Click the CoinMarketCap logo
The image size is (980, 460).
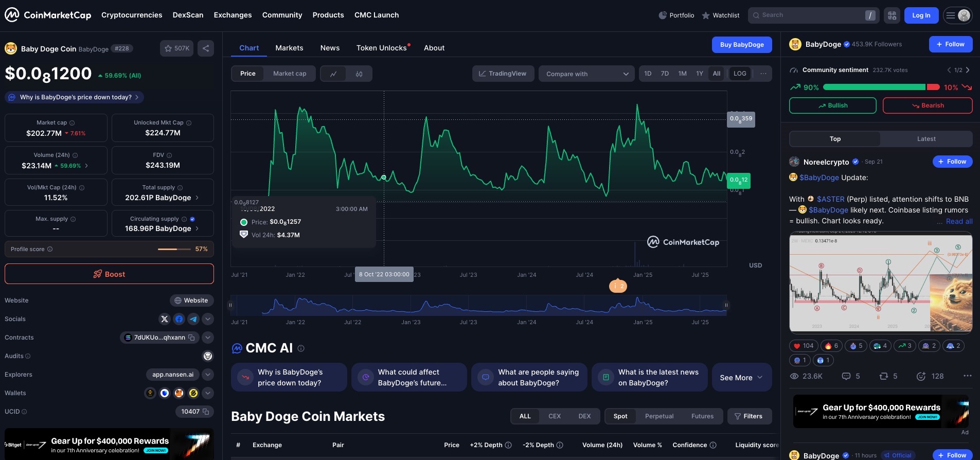(x=48, y=15)
